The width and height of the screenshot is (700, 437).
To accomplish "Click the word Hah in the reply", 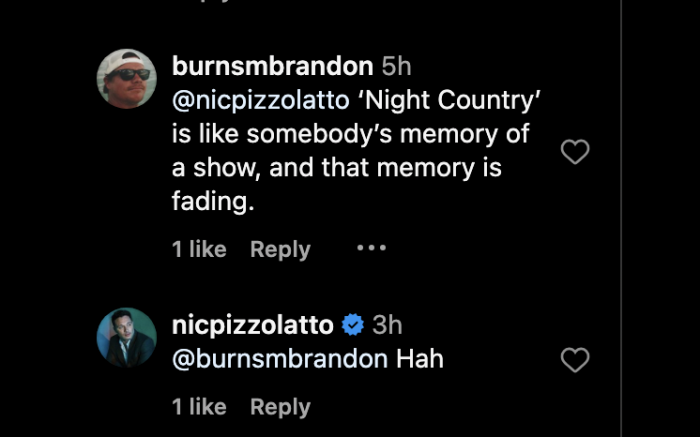I will [420, 359].
